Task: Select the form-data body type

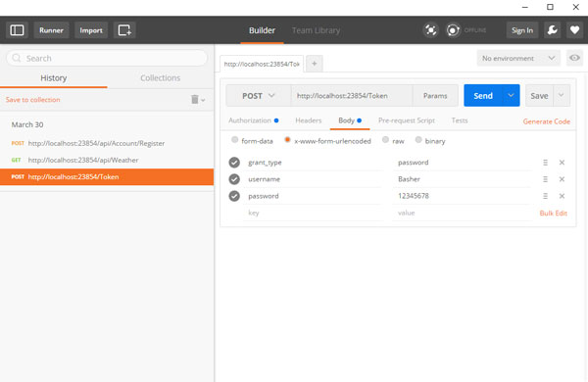Action: 235,140
